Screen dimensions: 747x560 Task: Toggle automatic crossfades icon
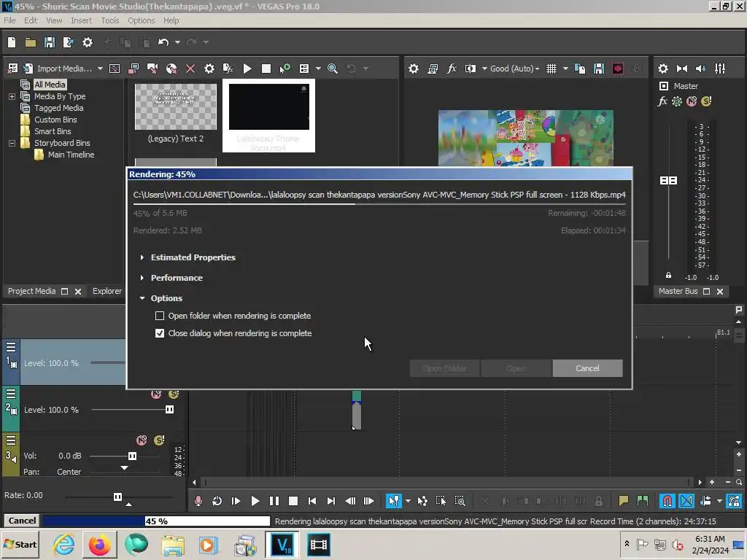click(x=686, y=501)
